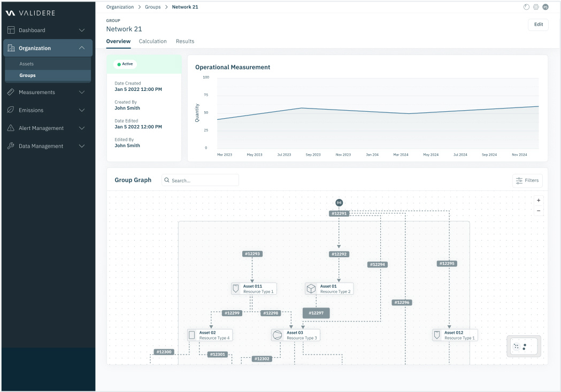Click the Asset 02 rectangle icon
The image size is (561, 392).
coord(192,335)
